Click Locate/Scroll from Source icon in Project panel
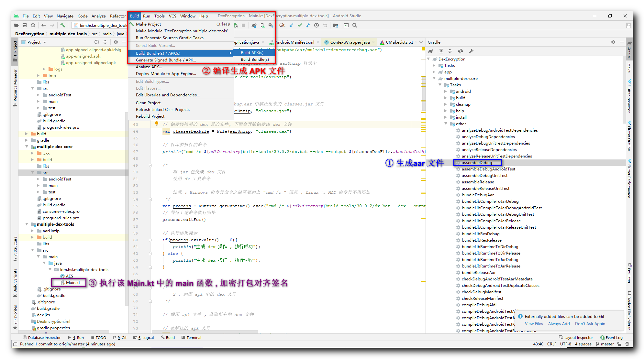Image resolution: width=644 pixels, height=359 pixels. coord(97,42)
